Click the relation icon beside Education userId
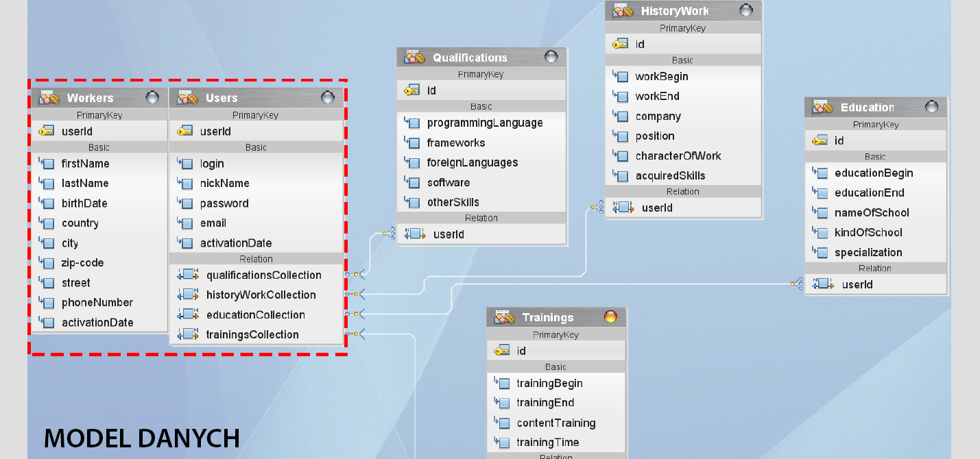Viewport: 980px width, 459px height. [823, 284]
